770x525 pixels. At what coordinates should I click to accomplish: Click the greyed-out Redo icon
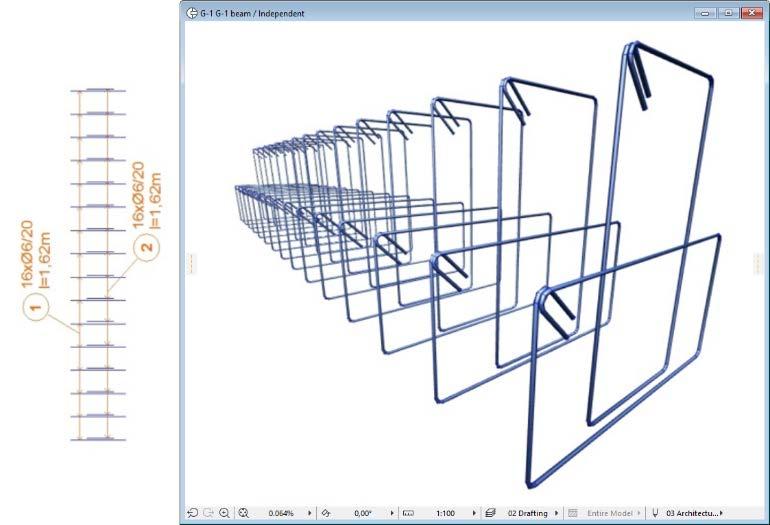pos(208,513)
